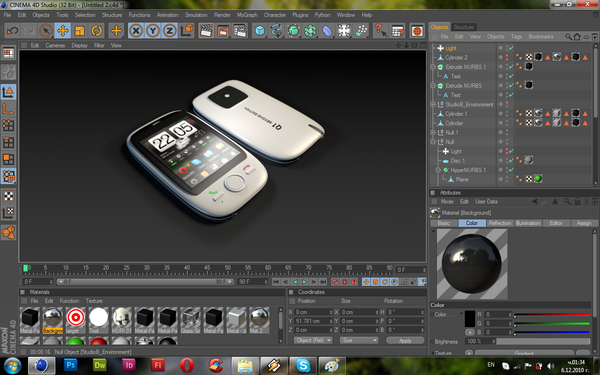Click the search icon in Objects manager
600x375 pixels.
568,37
